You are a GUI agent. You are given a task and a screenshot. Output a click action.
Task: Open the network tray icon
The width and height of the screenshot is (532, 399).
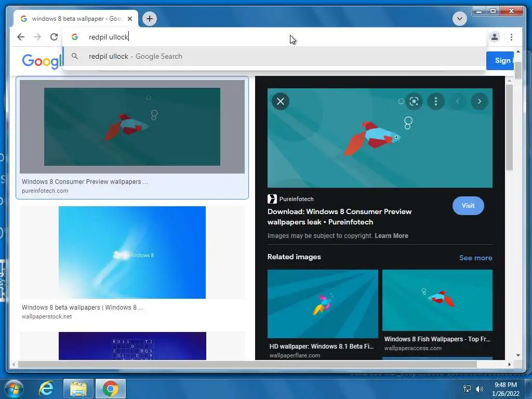pos(467,389)
